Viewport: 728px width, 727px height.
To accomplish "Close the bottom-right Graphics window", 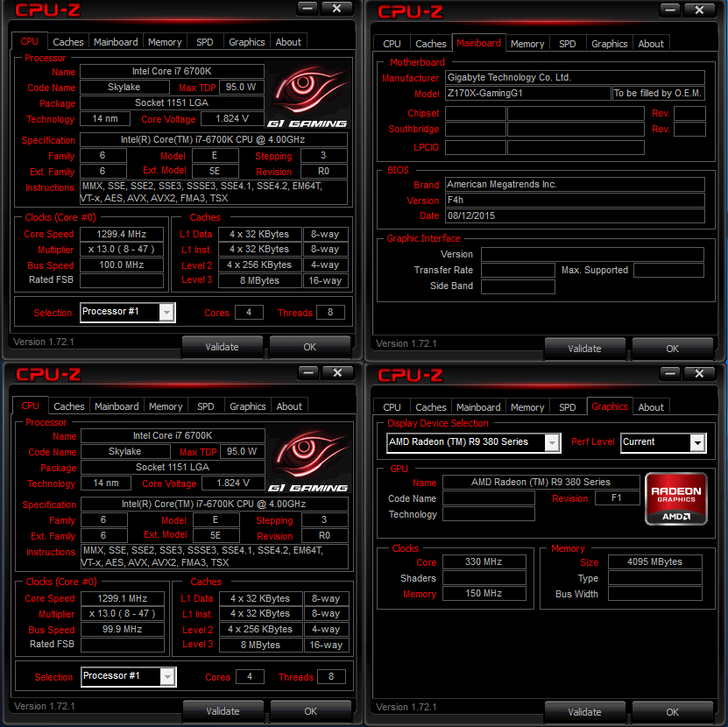I will (x=699, y=373).
